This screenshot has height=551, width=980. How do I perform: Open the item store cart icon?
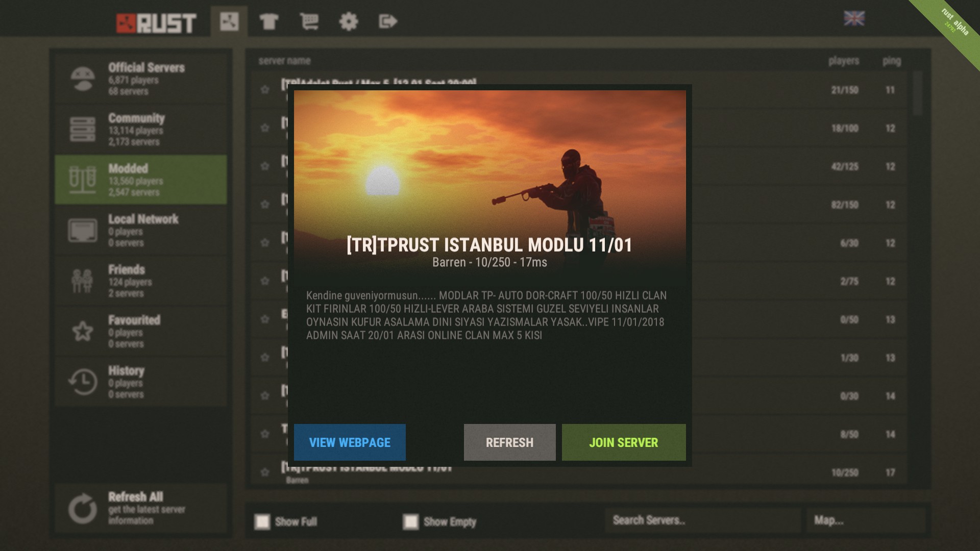click(x=309, y=21)
